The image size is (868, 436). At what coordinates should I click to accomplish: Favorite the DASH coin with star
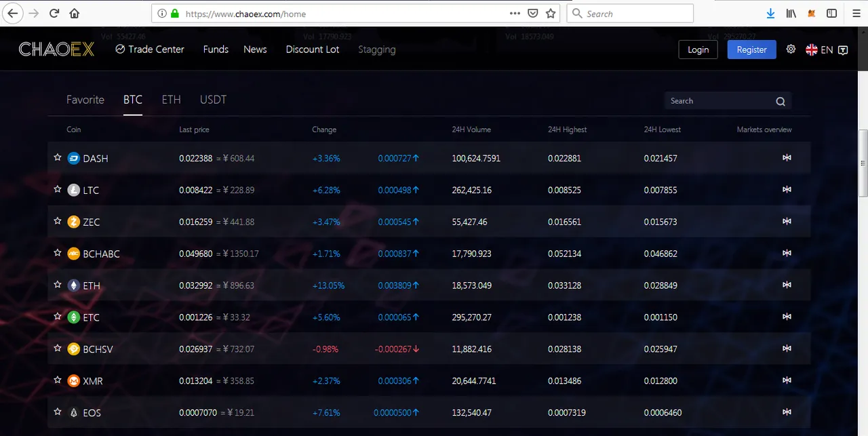point(58,157)
